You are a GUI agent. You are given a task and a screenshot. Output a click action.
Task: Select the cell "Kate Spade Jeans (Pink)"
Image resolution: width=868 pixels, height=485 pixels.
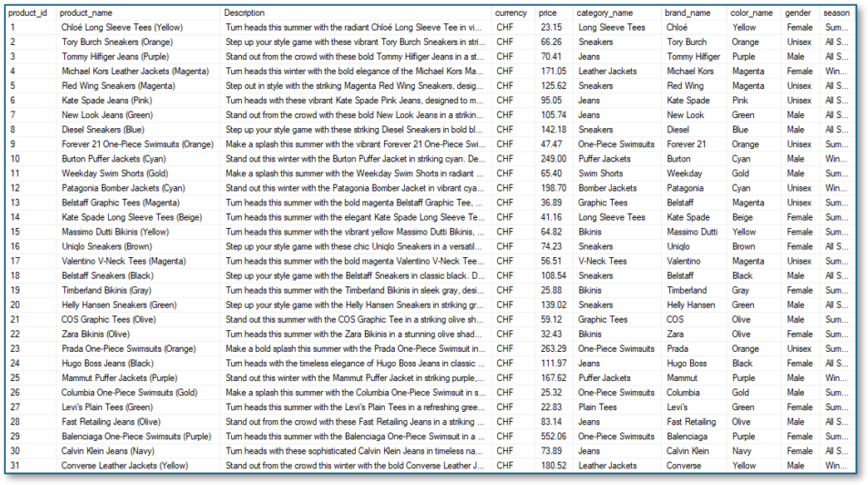107,100
